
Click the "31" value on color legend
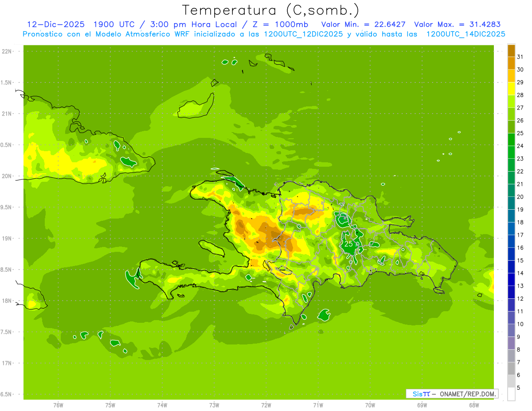click(x=520, y=57)
